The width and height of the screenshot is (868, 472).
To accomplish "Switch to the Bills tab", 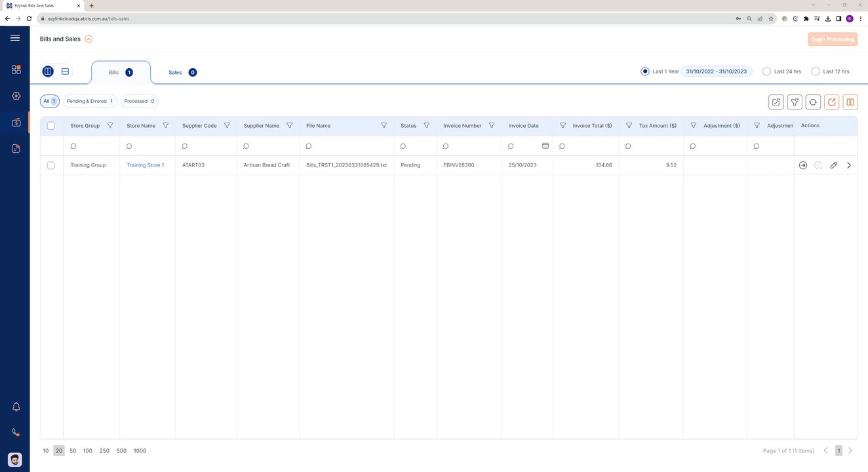I will 121,72.
